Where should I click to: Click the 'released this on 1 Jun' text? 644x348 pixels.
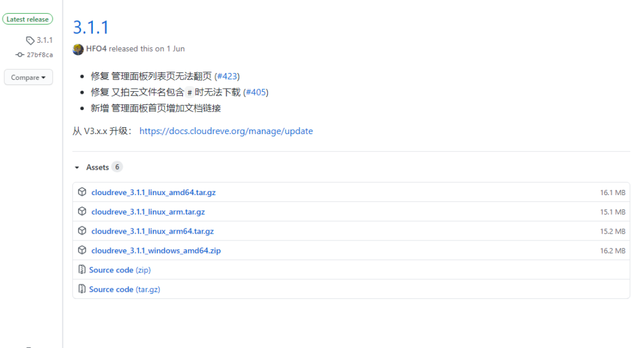pos(147,48)
